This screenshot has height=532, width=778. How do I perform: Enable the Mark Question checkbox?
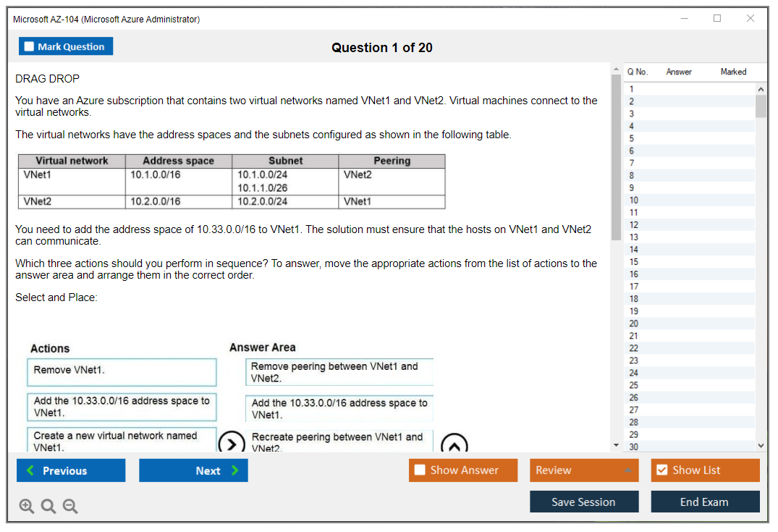[x=30, y=46]
